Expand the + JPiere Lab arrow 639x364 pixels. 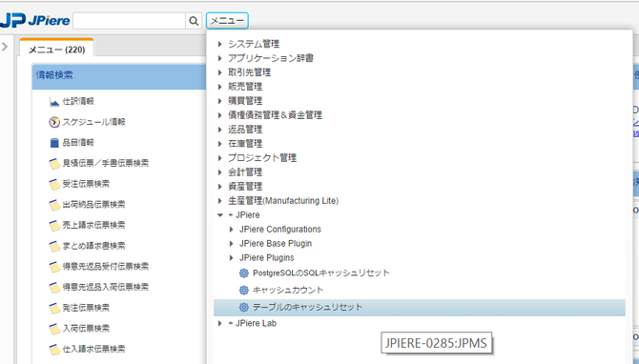tap(220, 323)
